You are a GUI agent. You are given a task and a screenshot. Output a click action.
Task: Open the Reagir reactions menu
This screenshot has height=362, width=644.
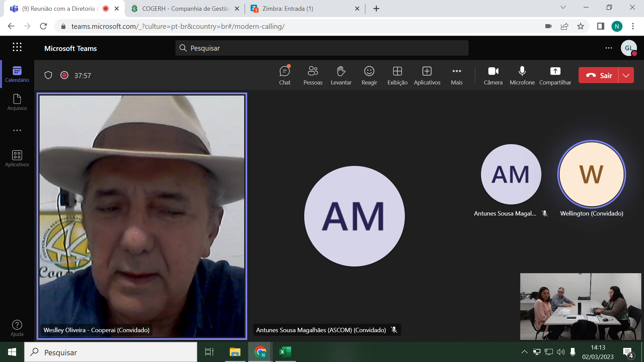click(x=369, y=75)
